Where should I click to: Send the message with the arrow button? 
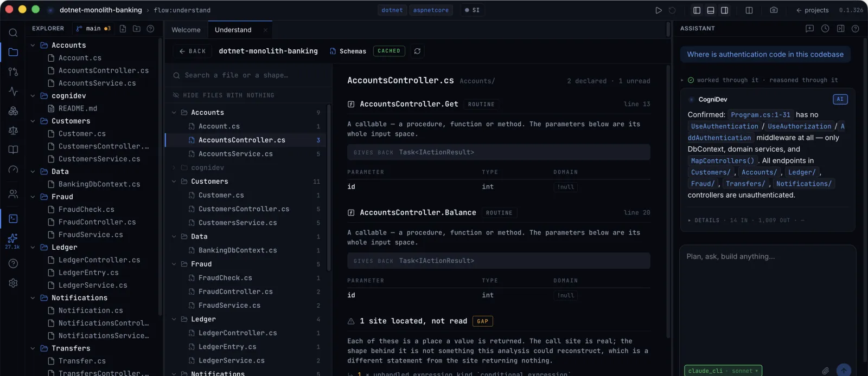[x=844, y=370]
